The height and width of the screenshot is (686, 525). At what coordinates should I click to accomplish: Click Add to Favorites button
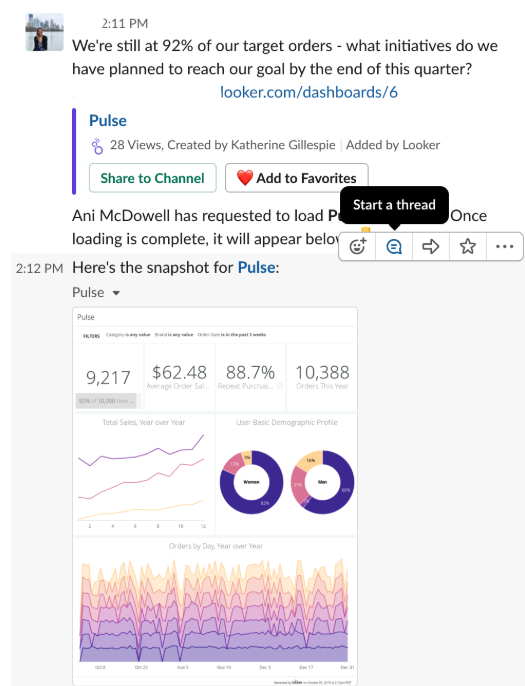coord(297,178)
